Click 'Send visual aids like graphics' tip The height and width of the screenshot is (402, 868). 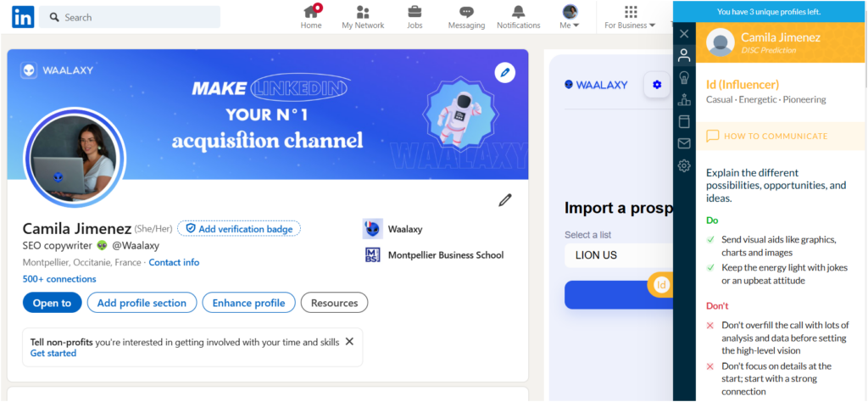point(778,246)
